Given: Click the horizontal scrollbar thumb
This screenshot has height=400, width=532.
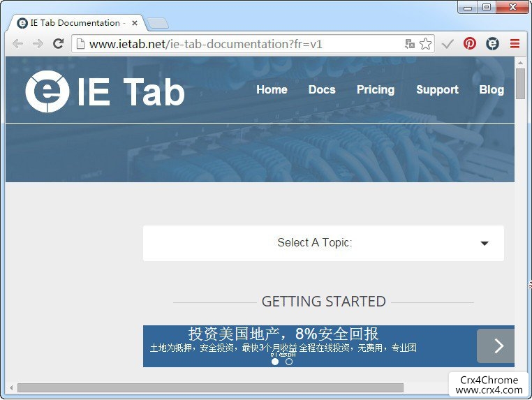Looking at the screenshot, I should (x=210, y=388).
